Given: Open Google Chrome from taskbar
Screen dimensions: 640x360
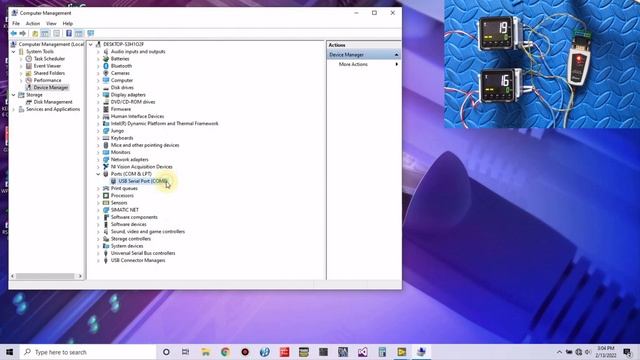Looking at the screenshot, I should coord(225,352).
